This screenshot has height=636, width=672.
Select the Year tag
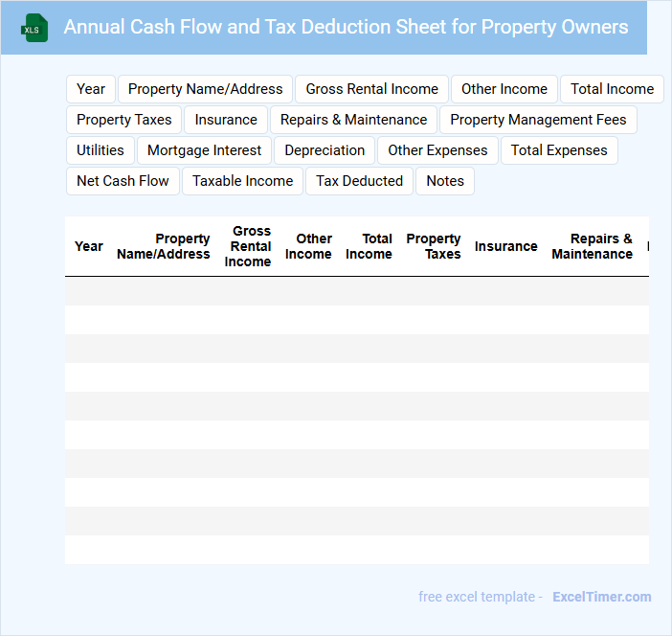(x=91, y=89)
